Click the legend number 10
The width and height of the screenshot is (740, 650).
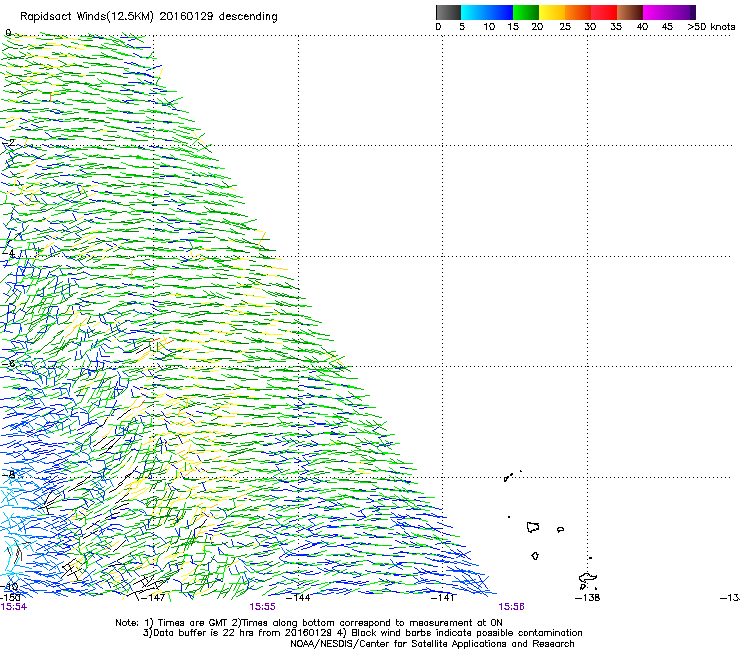(x=489, y=27)
